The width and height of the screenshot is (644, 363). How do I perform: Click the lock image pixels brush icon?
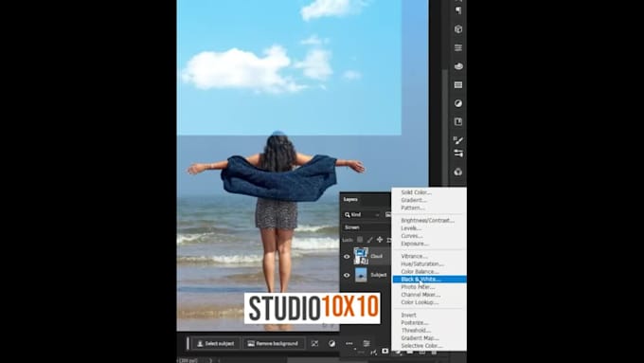coord(370,240)
